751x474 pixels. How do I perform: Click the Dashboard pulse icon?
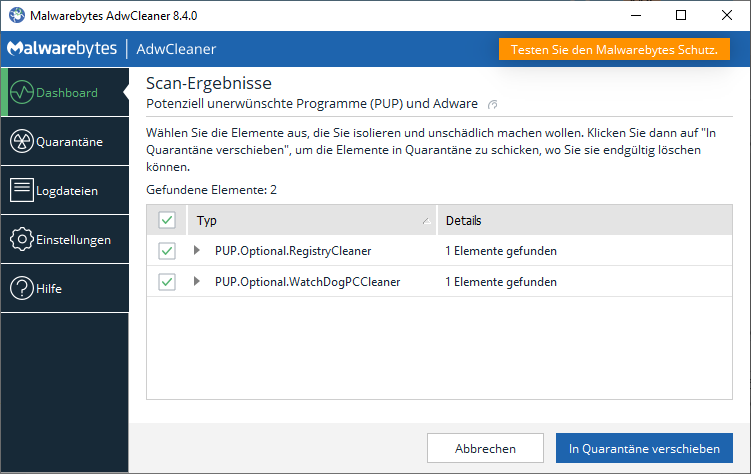22,93
